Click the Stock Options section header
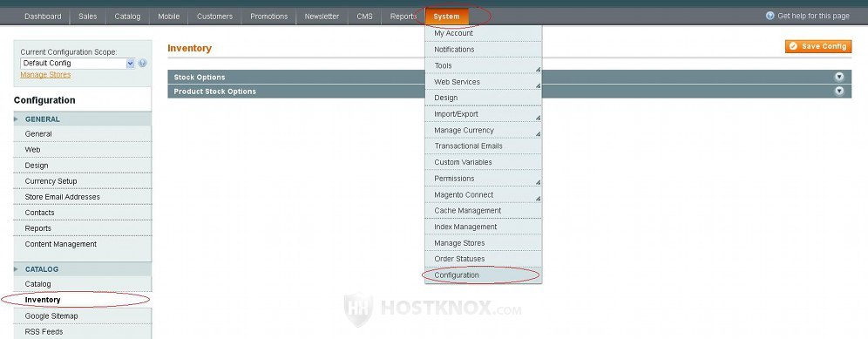Image resolution: width=868 pixels, height=339 pixels. (x=509, y=77)
